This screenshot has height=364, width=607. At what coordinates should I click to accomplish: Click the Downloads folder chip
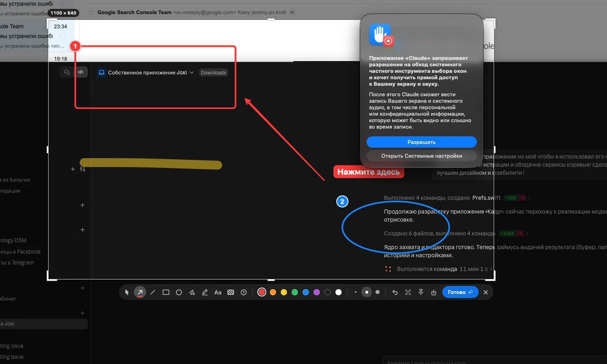point(214,73)
